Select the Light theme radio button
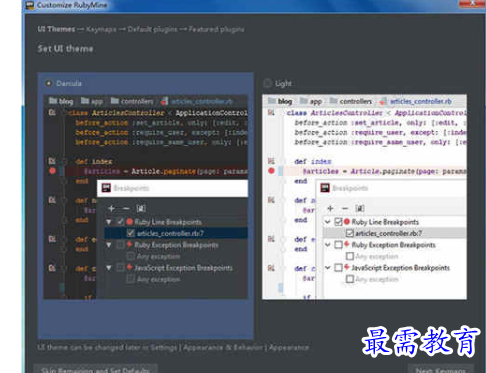486x373 pixels. pos(267,83)
